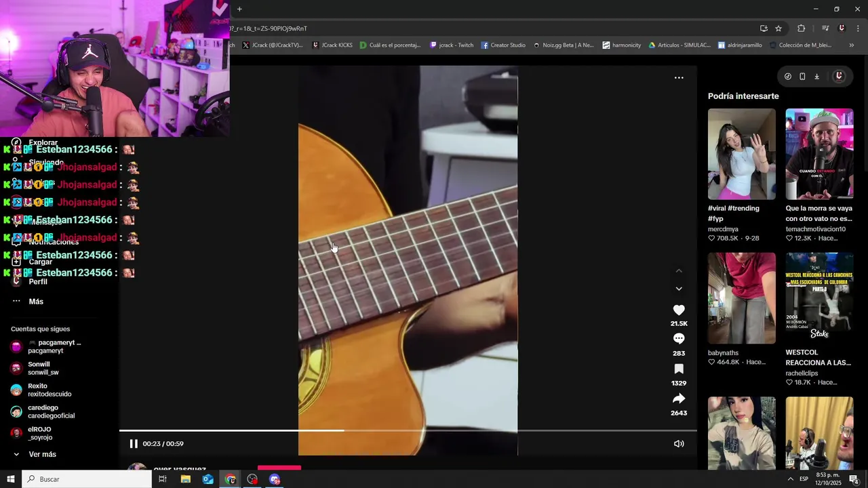Open the 'Noiz.gg Beta' bookmark
Viewport: 868px width, 488px height.
pyautogui.click(x=563, y=45)
